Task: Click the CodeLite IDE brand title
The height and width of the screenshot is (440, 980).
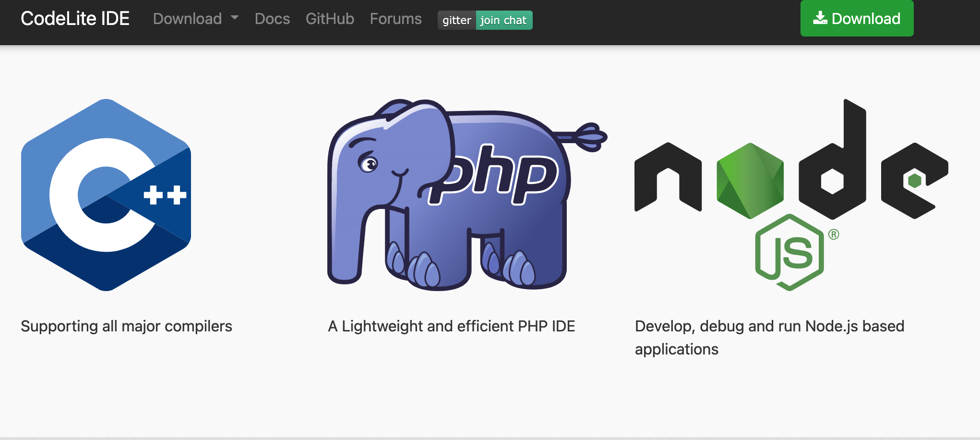Action: click(75, 19)
